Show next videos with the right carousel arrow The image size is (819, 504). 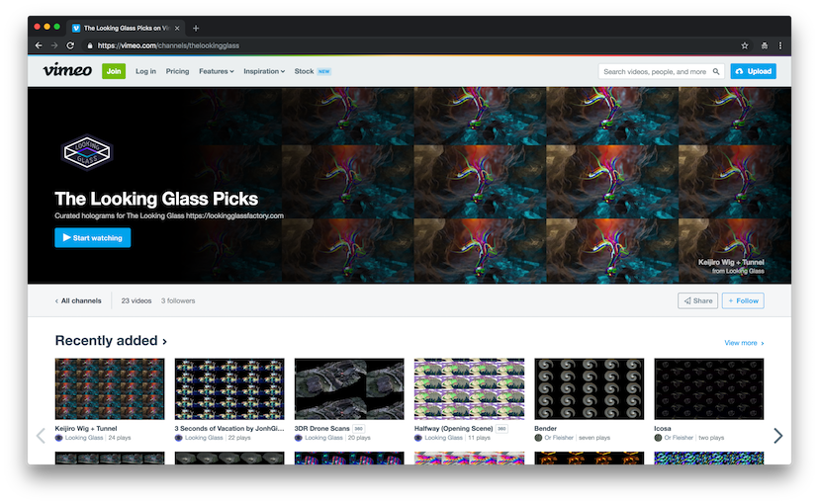click(777, 436)
